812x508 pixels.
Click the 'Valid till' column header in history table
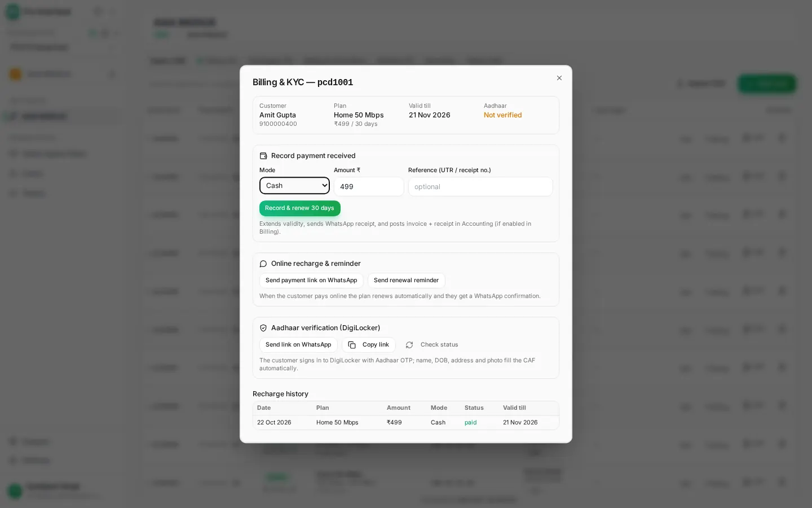click(x=514, y=408)
